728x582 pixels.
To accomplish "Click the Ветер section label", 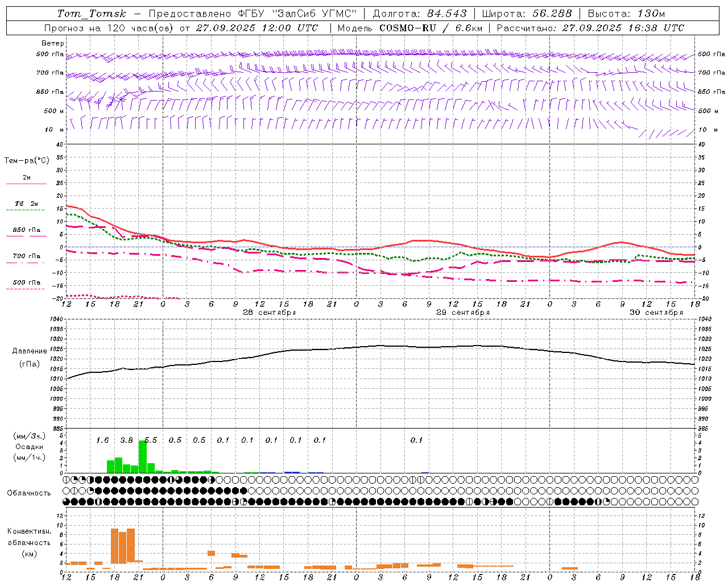I will coord(53,43).
